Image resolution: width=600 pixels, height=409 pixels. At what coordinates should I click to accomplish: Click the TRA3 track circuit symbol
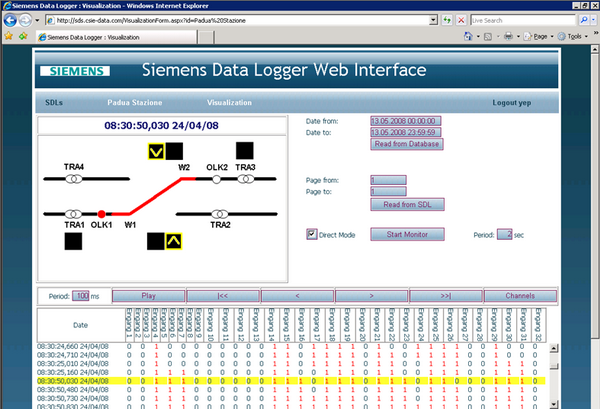(x=246, y=179)
